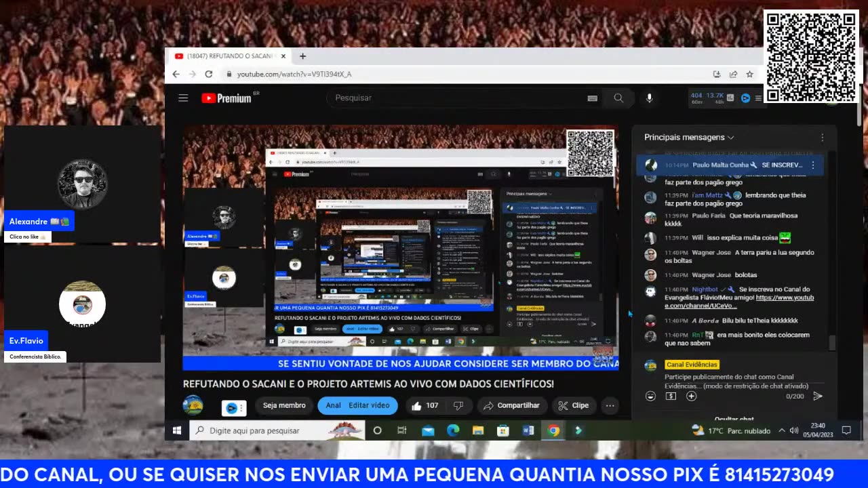868x488 pixels.
Task: Click Seja membro button
Action: coord(284,405)
